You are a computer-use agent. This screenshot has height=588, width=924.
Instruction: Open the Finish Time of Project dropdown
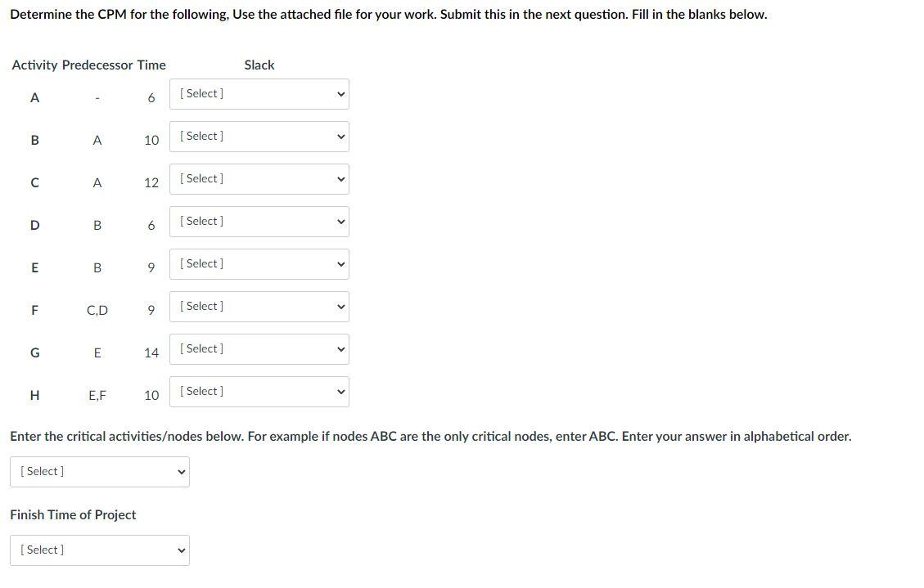[x=100, y=550]
